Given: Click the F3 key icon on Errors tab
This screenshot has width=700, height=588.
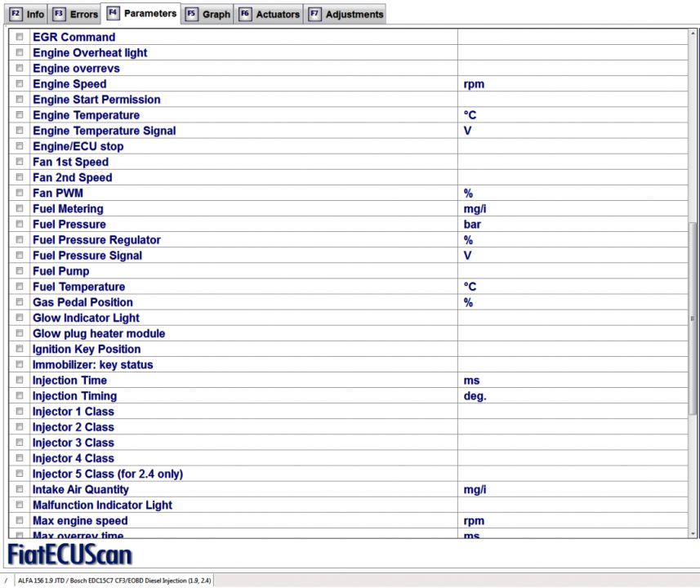Looking at the screenshot, I should (x=59, y=14).
